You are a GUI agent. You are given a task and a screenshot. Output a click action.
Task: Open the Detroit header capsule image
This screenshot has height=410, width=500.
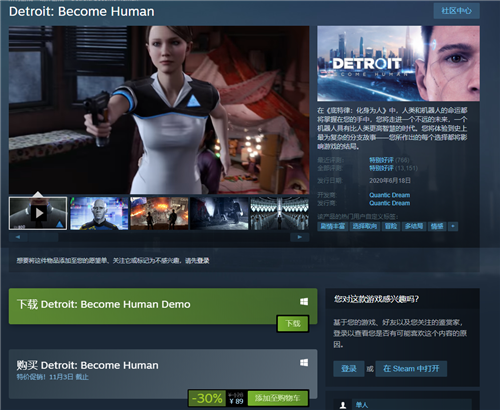pyautogui.click(x=398, y=63)
